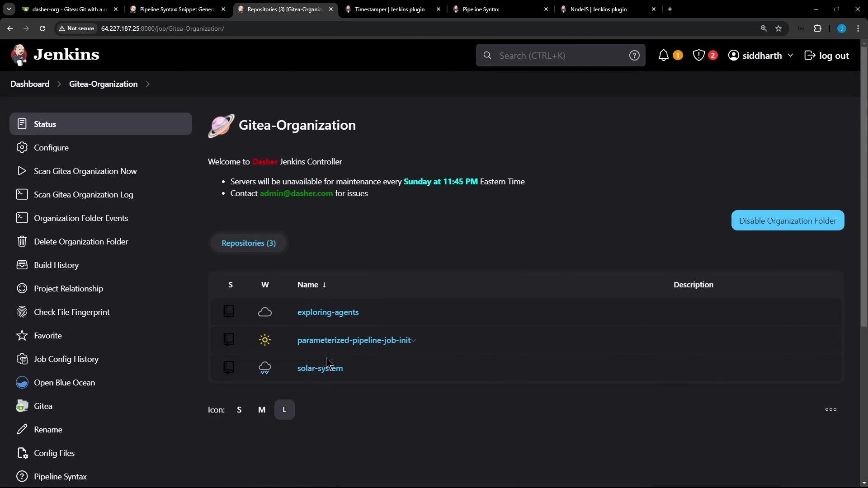Click the Rename pencil icon
The image size is (868, 488).
coord(22,429)
